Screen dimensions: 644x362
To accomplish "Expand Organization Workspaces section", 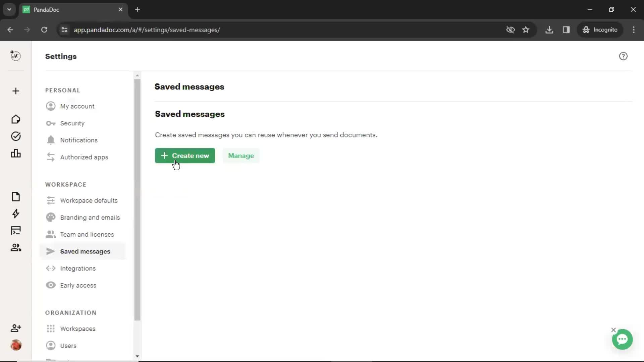I will tap(77, 328).
